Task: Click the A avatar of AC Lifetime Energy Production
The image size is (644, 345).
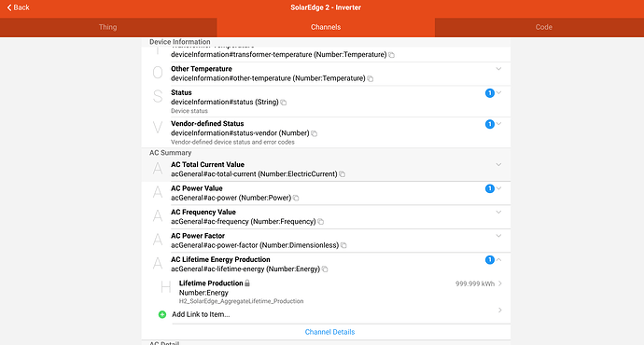Action: [x=158, y=263]
